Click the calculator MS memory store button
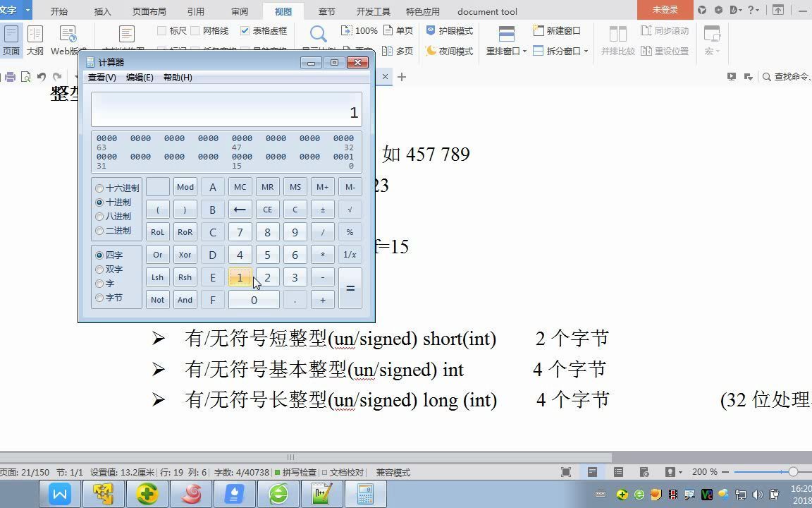812x508 pixels. click(295, 187)
